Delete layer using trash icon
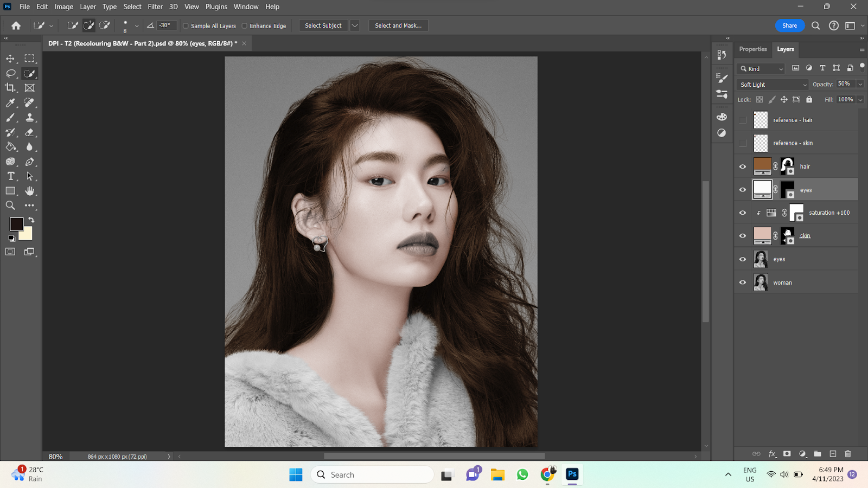This screenshot has width=868, height=488. click(848, 454)
